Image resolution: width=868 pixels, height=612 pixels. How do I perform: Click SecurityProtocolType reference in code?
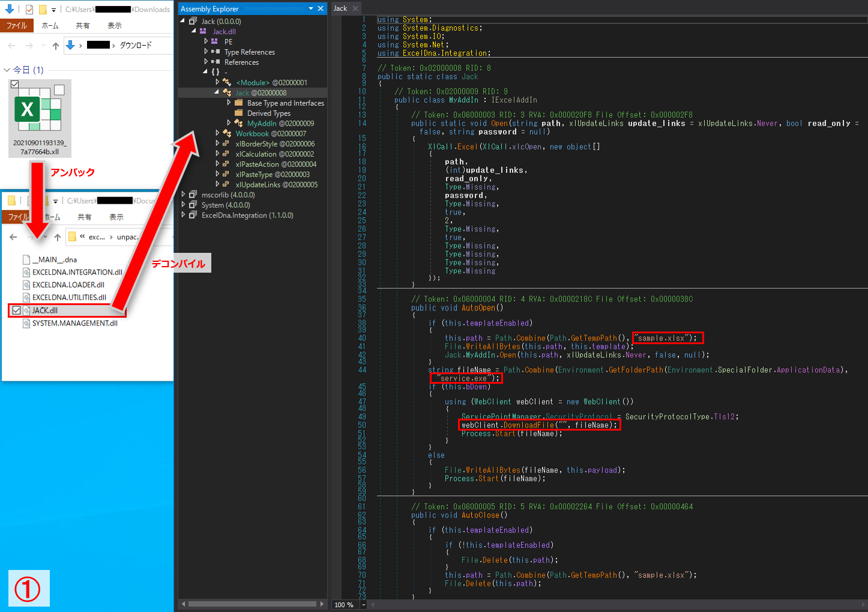[x=668, y=416]
